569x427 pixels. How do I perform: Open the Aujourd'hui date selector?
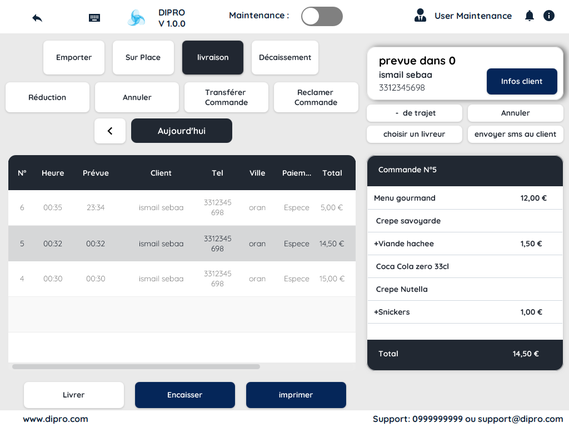point(181,131)
